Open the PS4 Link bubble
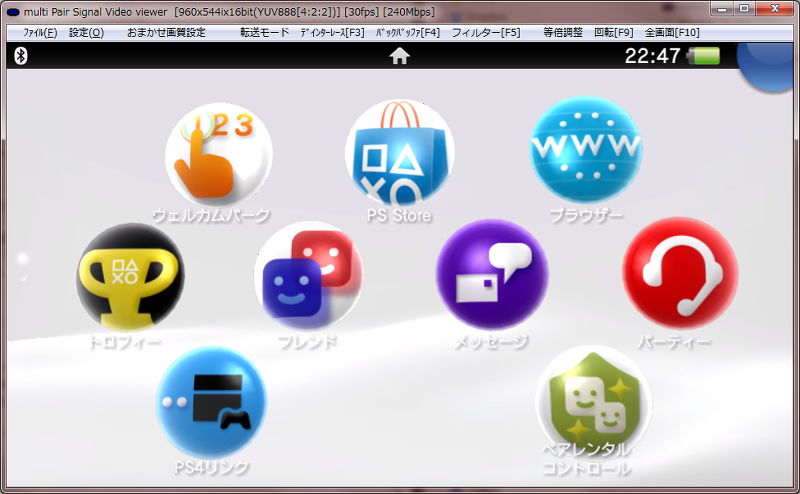800x494 pixels. point(211,403)
